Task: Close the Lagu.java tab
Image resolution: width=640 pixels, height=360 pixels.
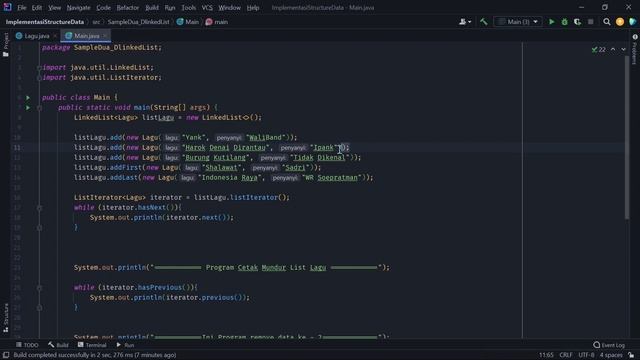Action: point(55,36)
